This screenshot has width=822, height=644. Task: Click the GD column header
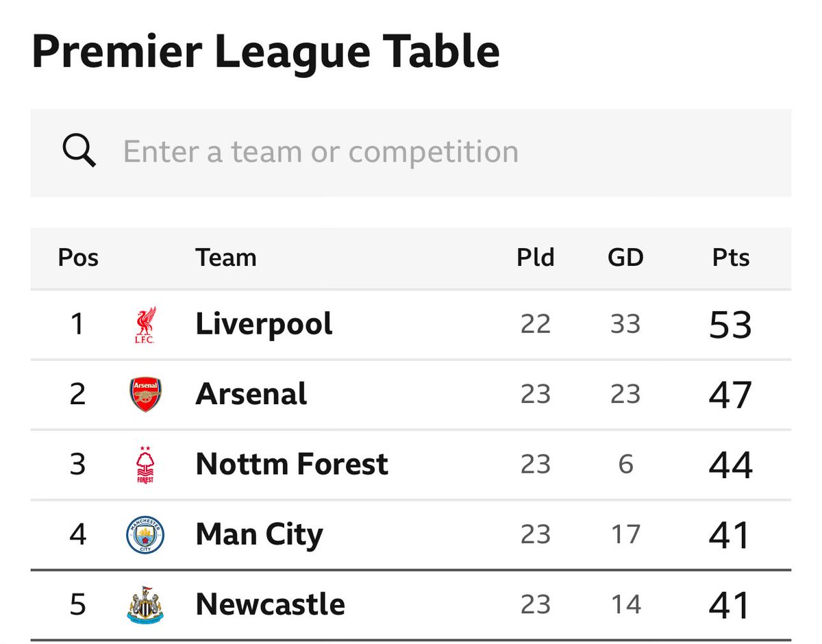click(625, 258)
